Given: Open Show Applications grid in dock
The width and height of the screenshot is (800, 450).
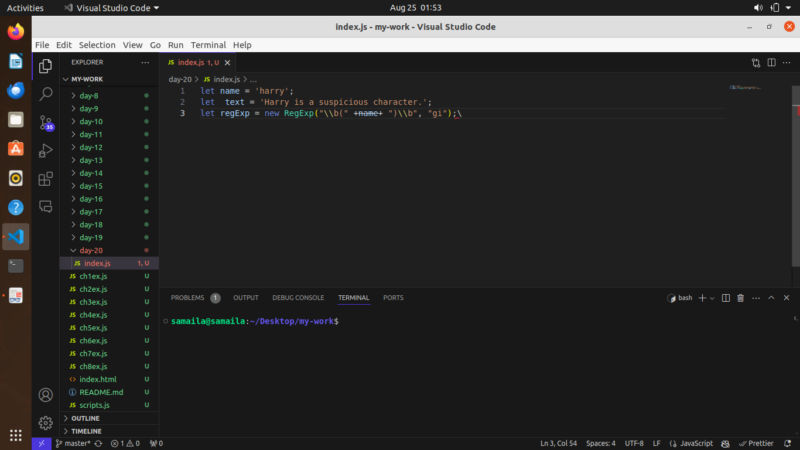Looking at the screenshot, I should pos(16,435).
